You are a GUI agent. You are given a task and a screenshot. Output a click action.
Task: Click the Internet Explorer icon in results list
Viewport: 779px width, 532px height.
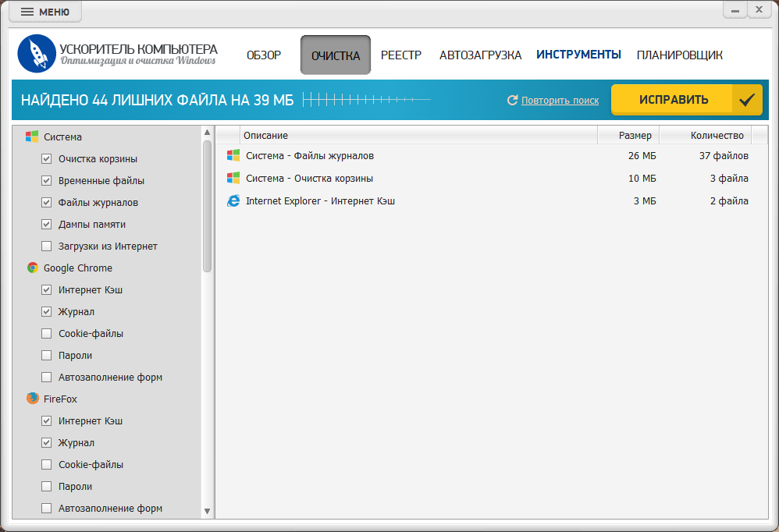(233, 200)
